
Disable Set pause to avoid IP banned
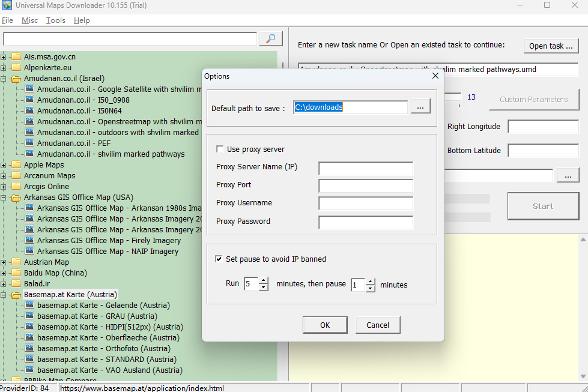click(x=220, y=259)
